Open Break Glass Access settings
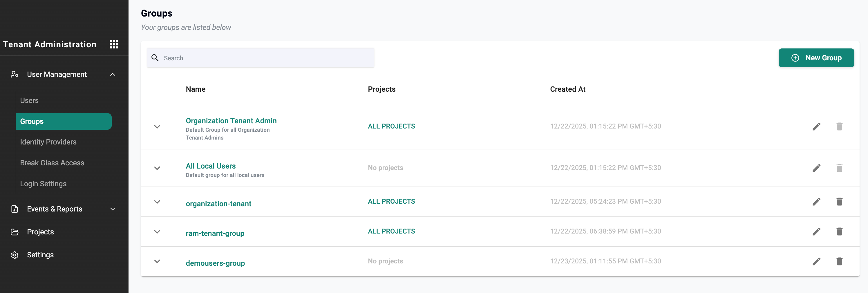 [52, 163]
